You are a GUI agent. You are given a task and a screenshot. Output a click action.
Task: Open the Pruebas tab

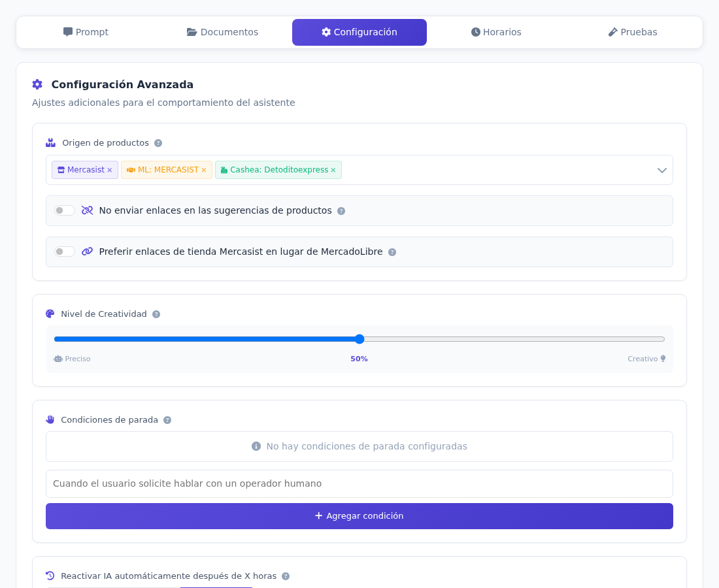pos(633,32)
